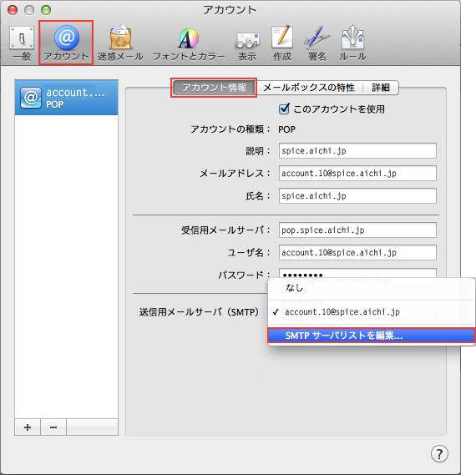Open フォントとカラー preferences
This screenshot has width=476, height=475.
pos(188,43)
